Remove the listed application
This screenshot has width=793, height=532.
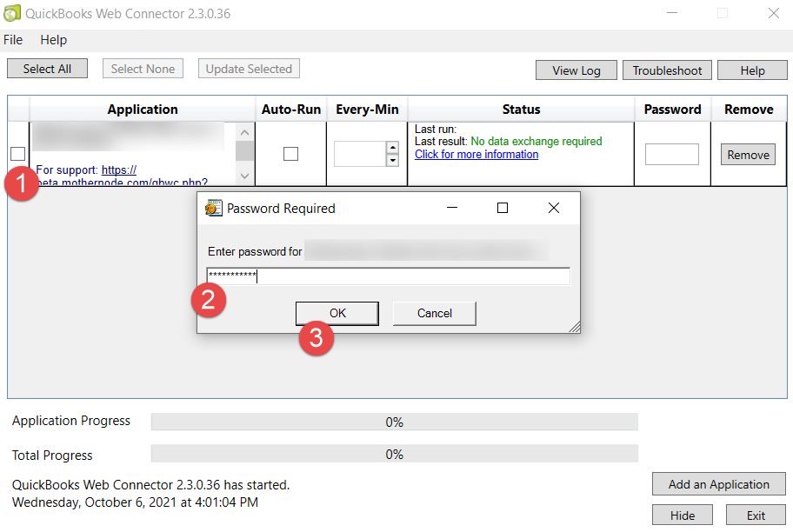coord(747,154)
